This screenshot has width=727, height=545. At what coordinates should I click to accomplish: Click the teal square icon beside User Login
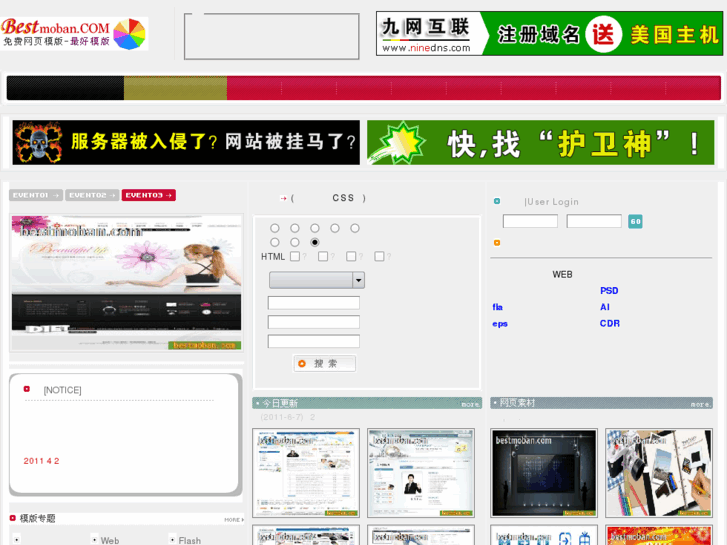[x=497, y=201]
